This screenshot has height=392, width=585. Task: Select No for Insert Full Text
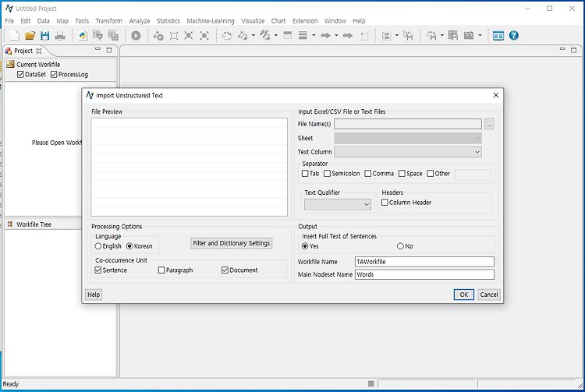400,246
